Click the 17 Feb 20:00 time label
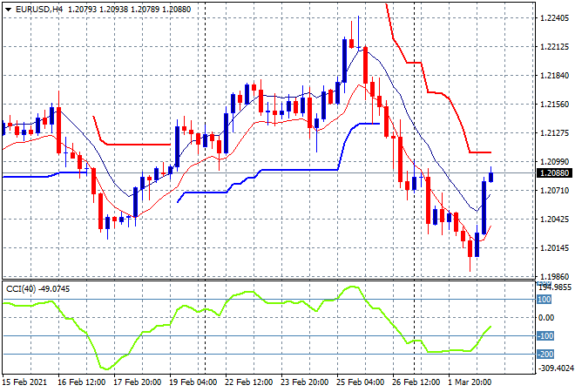 click(x=137, y=382)
